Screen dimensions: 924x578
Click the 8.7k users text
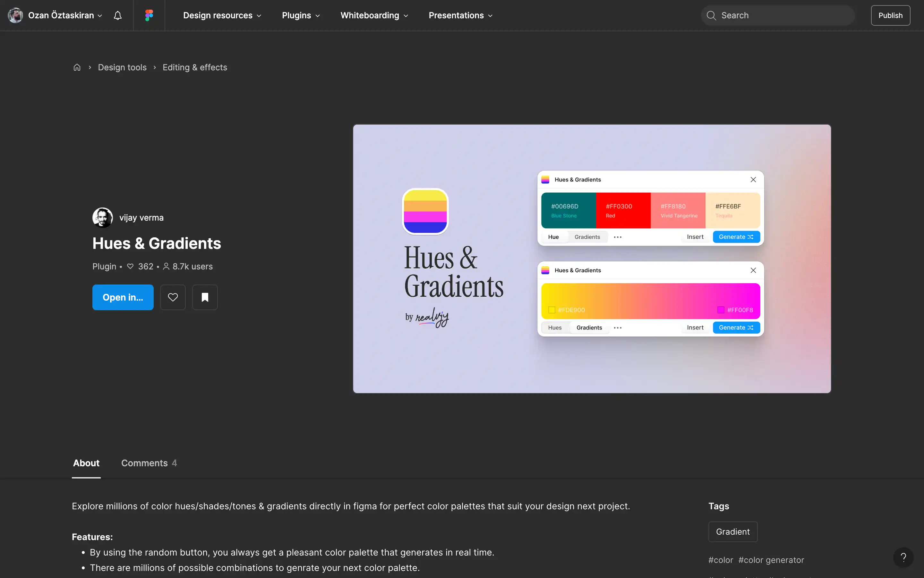(x=193, y=267)
